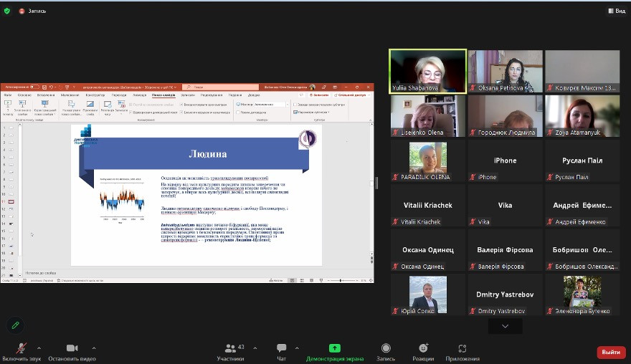Open the Участники participants panel
The image size is (631, 364).
click(x=231, y=352)
